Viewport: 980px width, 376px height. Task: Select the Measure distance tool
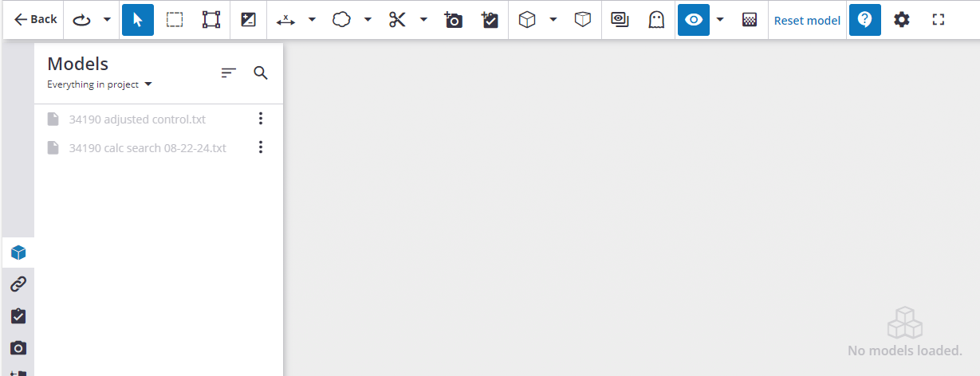coord(285,20)
